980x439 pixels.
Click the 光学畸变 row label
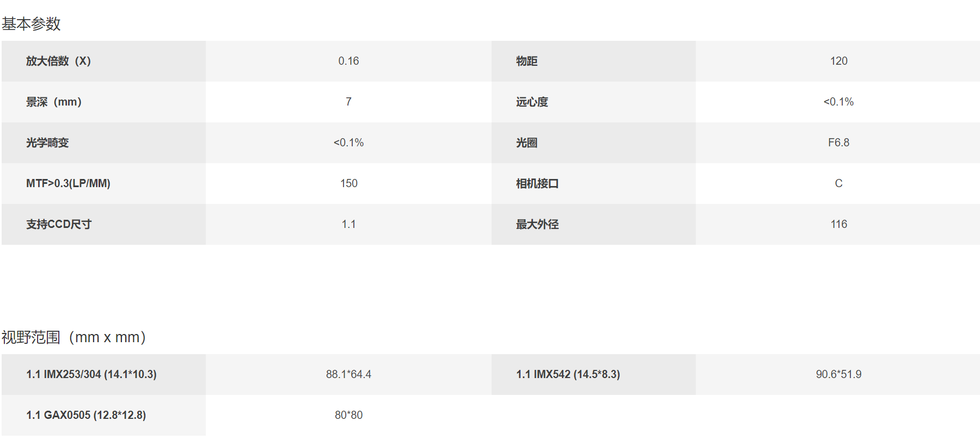pyautogui.click(x=47, y=143)
